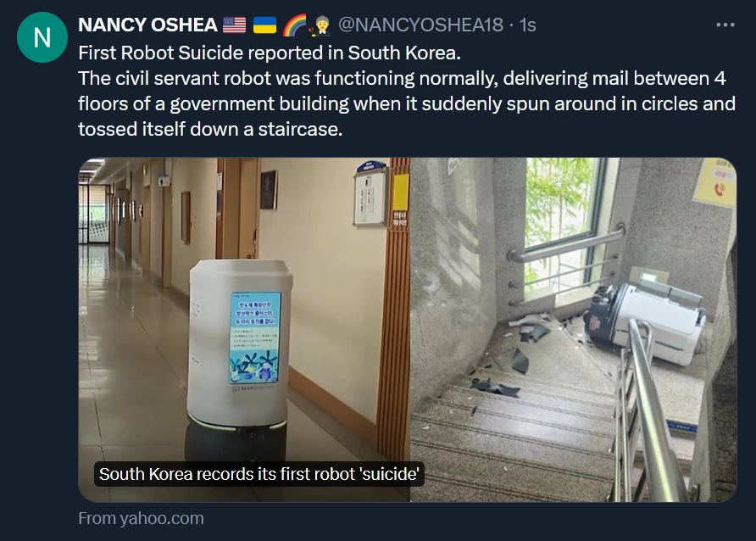Screen dimensions: 756x541
Task: Open the fallen robot on staircase image
Action: 573,330
